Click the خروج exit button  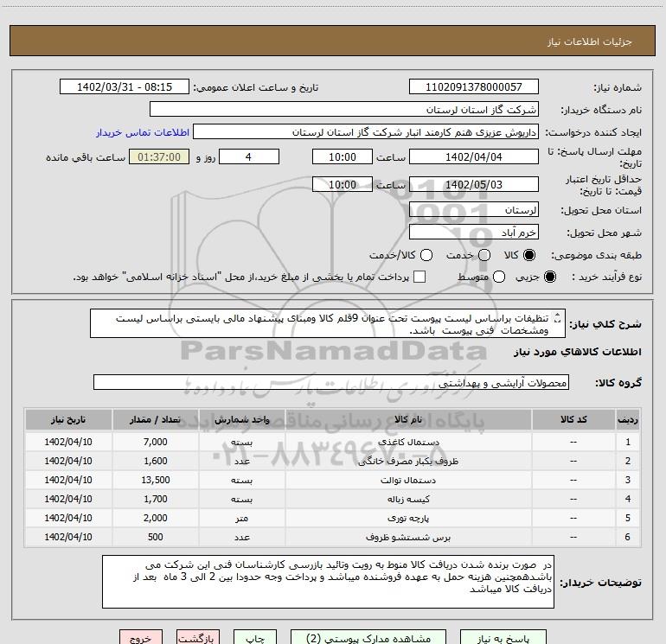tap(141, 638)
